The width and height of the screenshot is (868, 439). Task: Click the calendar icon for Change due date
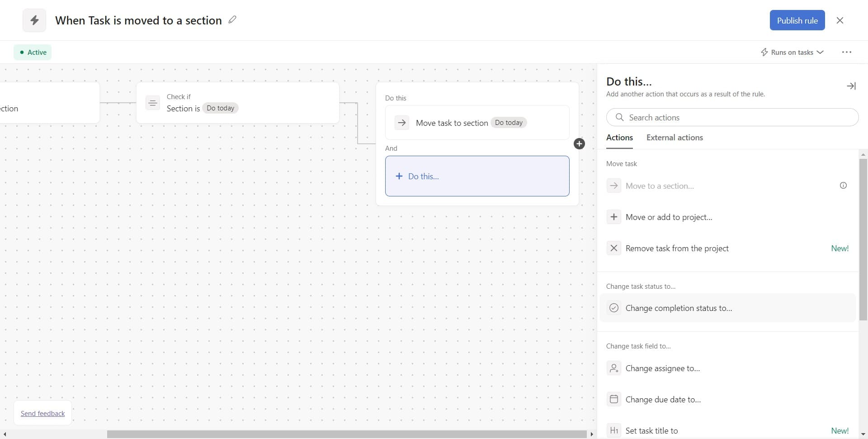(613, 399)
